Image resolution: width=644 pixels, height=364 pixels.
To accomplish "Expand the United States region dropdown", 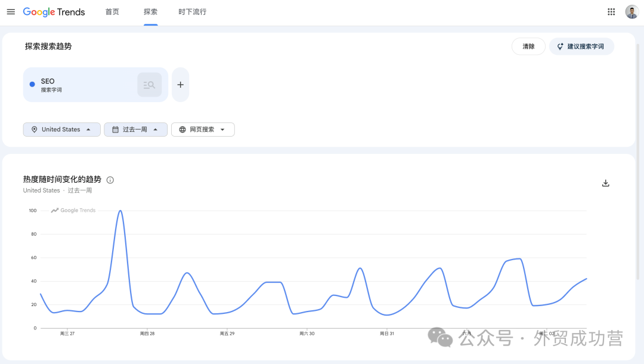I will (61, 129).
